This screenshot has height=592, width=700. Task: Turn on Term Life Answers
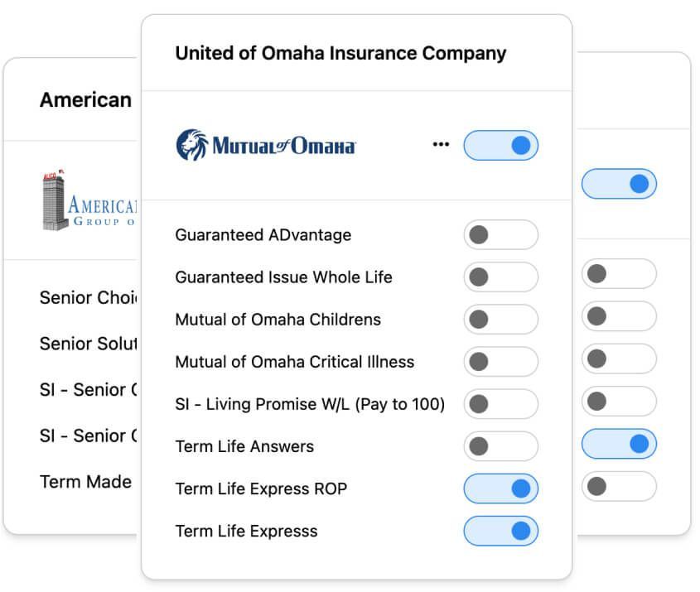(x=501, y=446)
